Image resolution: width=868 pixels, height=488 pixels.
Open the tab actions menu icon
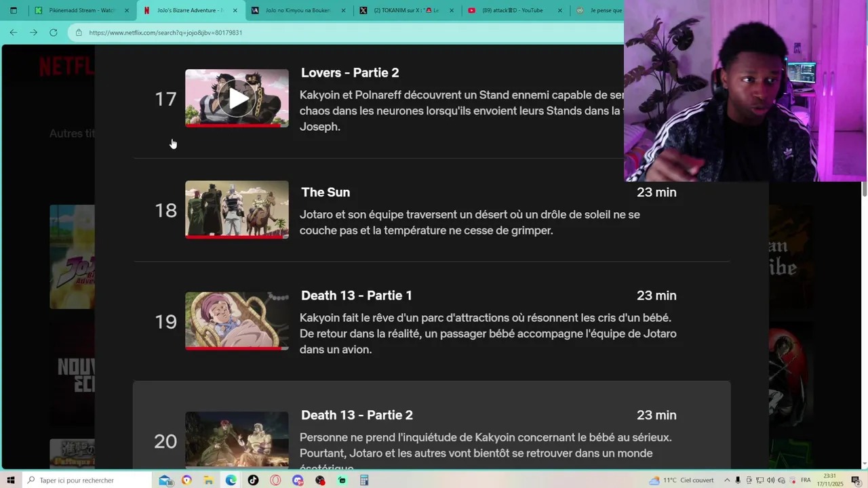[x=13, y=10]
